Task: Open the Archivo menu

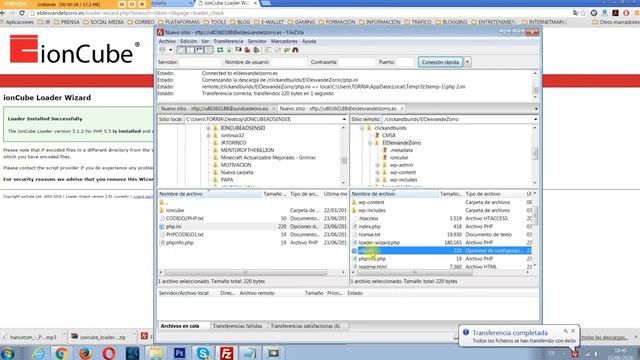Action: (167, 41)
